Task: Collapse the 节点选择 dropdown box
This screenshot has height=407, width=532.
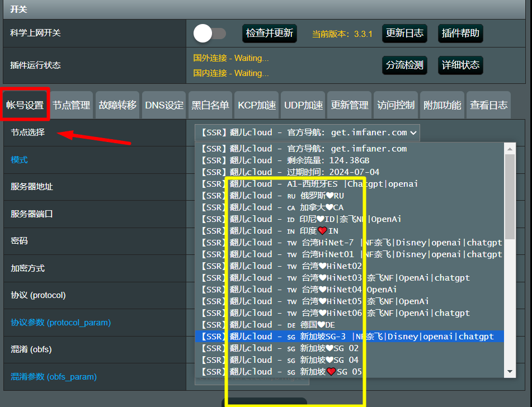Action: point(307,132)
